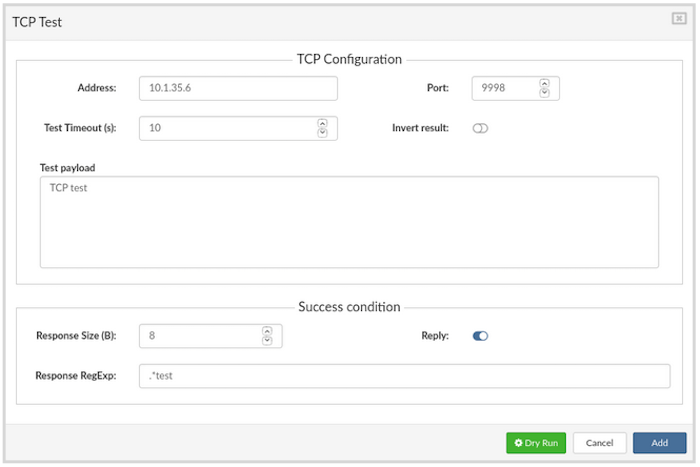
Task: Click the green Dry Run button
Action: (x=537, y=442)
